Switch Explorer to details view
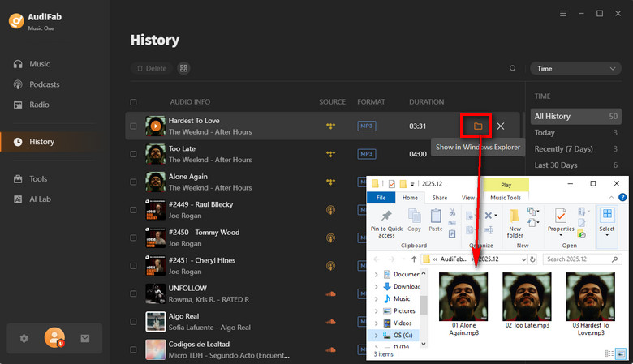This screenshot has width=633, height=364. [609, 354]
